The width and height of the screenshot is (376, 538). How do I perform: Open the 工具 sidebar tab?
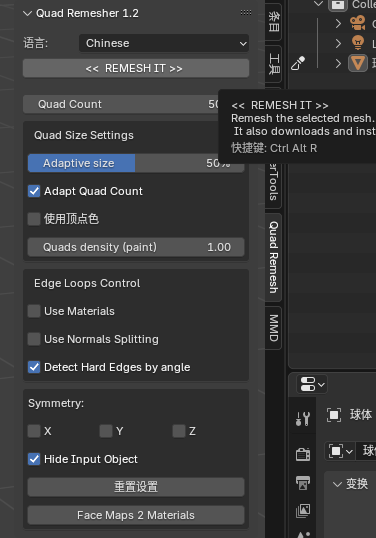click(x=273, y=64)
